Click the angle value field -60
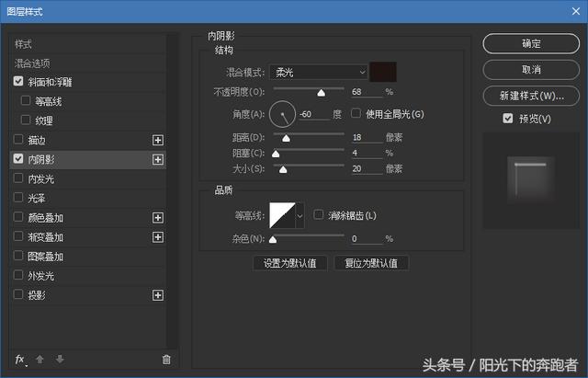This screenshot has width=588, height=378. click(314, 114)
